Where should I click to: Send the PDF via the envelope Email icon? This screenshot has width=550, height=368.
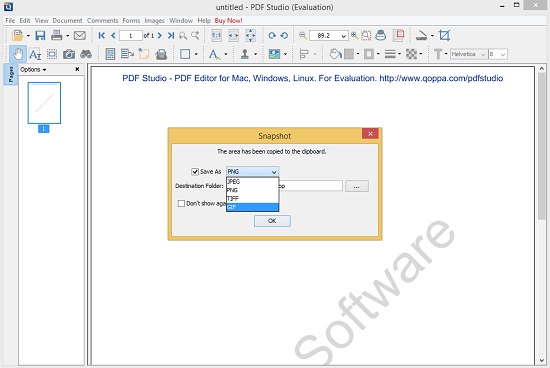[x=80, y=35]
